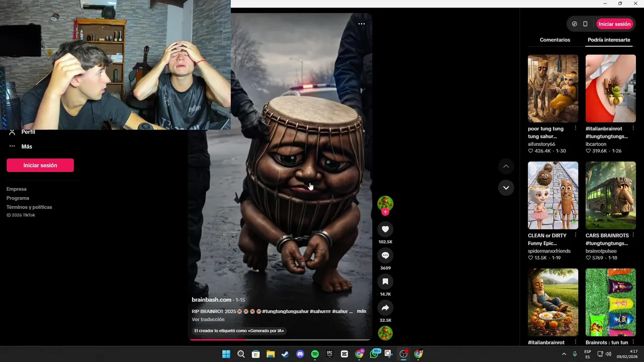The image size is (644, 362).
Task: Open Steam from the taskbar
Action: tap(285, 354)
